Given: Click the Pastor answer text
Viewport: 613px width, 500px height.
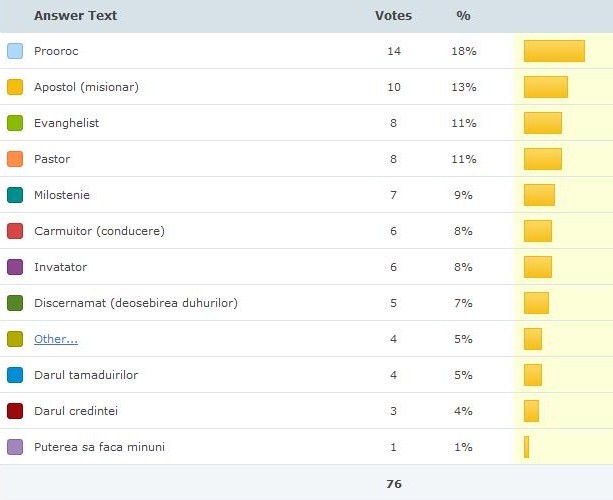Looking at the screenshot, I should [x=52, y=159].
